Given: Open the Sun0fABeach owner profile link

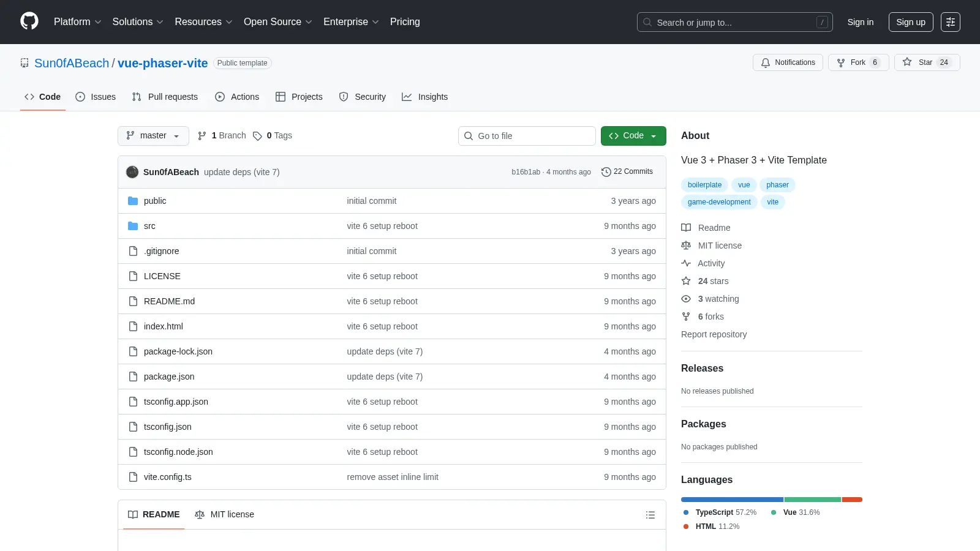Looking at the screenshot, I should (72, 63).
